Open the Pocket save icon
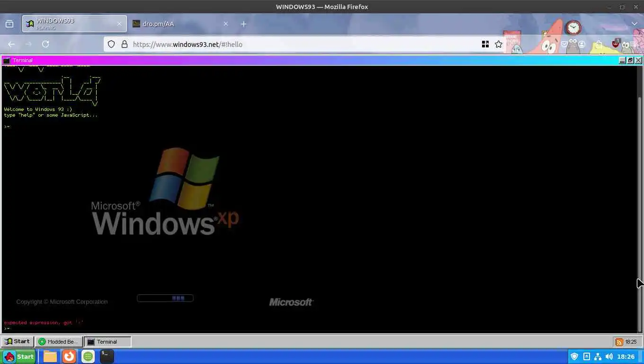 pos(564,44)
